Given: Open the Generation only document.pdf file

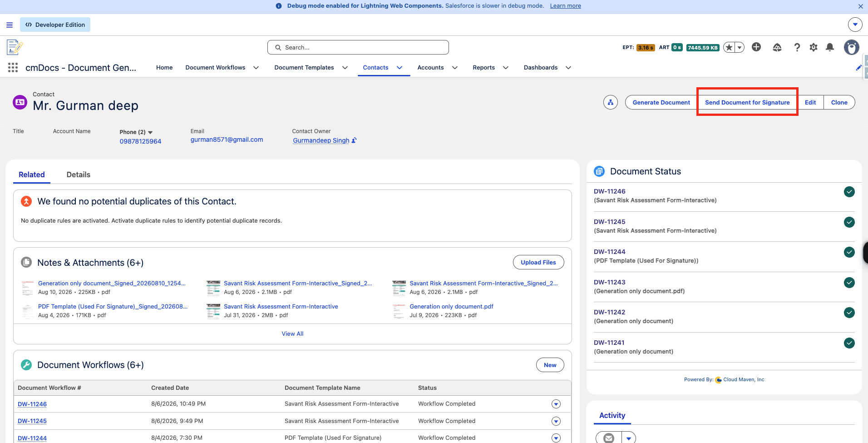Looking at the screenshot, I should point(451,306).
